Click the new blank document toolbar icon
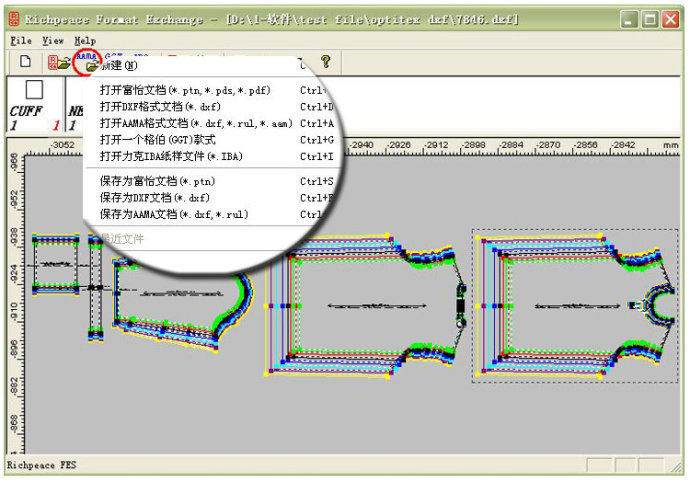The image size is (690, 482). click(x=26, y=62)
